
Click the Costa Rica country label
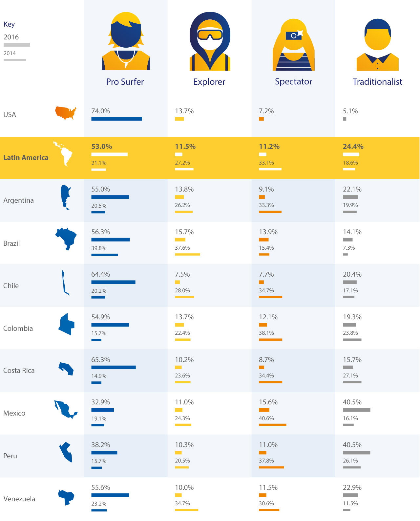pyautogui.click(x=19, y=371)
